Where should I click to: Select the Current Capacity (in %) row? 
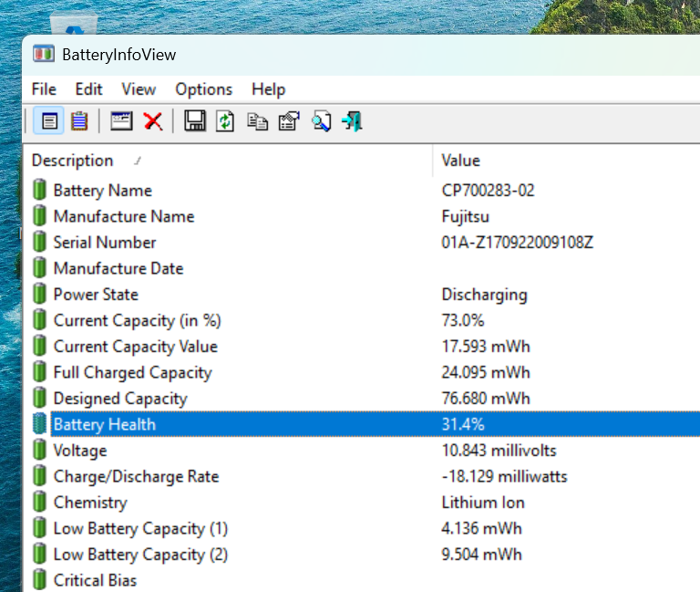coord(138,320)
